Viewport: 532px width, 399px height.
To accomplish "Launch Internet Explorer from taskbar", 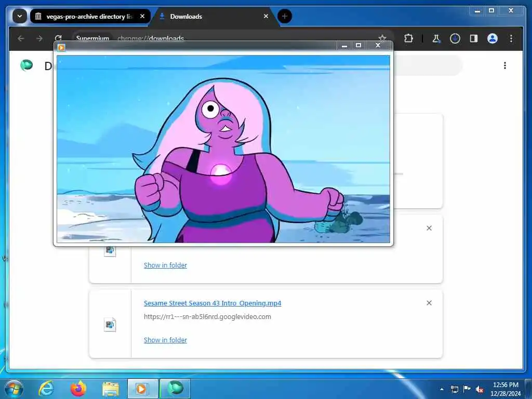I will point(46,389).
